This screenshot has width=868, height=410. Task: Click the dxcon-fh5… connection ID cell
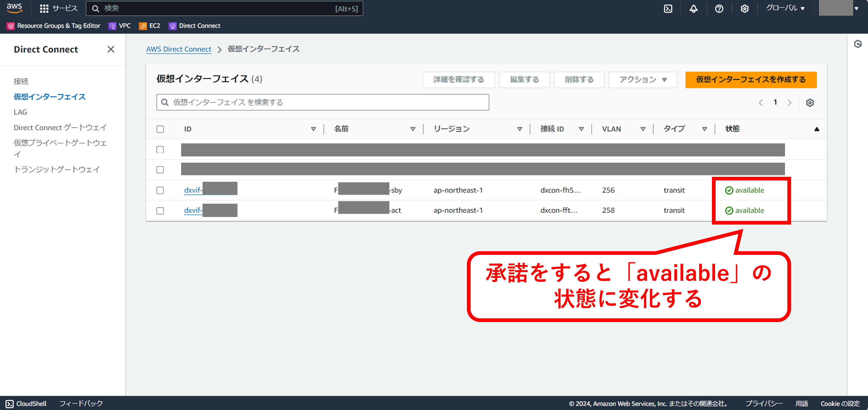click(560, 190)
